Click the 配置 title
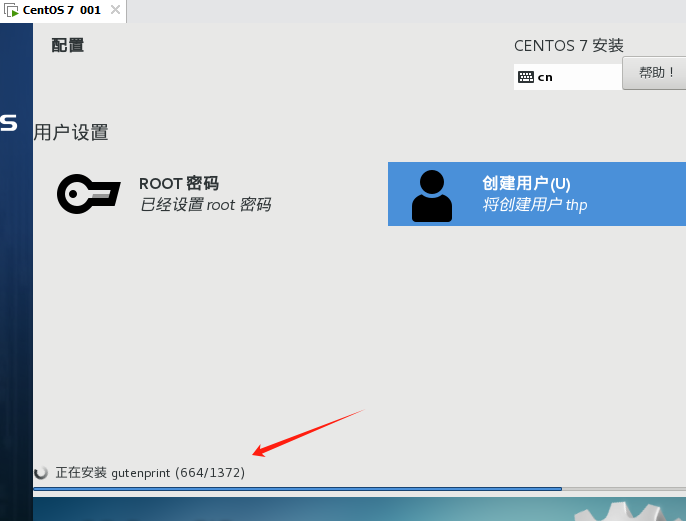 (68, 45)
